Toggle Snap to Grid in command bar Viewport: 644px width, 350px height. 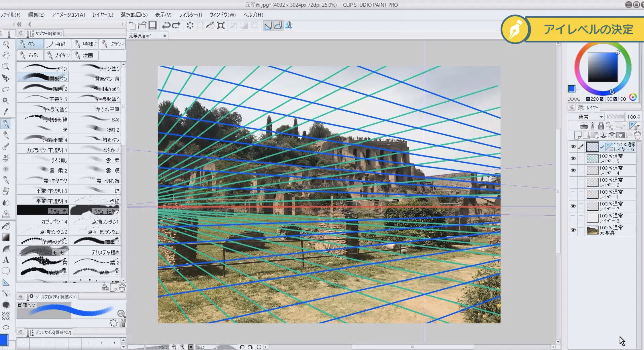(x=289, y=25)
